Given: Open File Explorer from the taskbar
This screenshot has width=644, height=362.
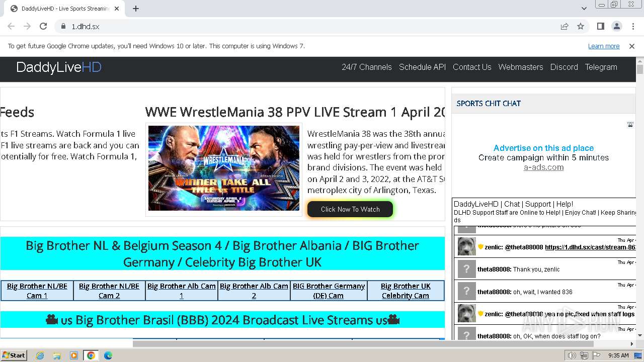Looking at the screenshot, I should (57, 355).
